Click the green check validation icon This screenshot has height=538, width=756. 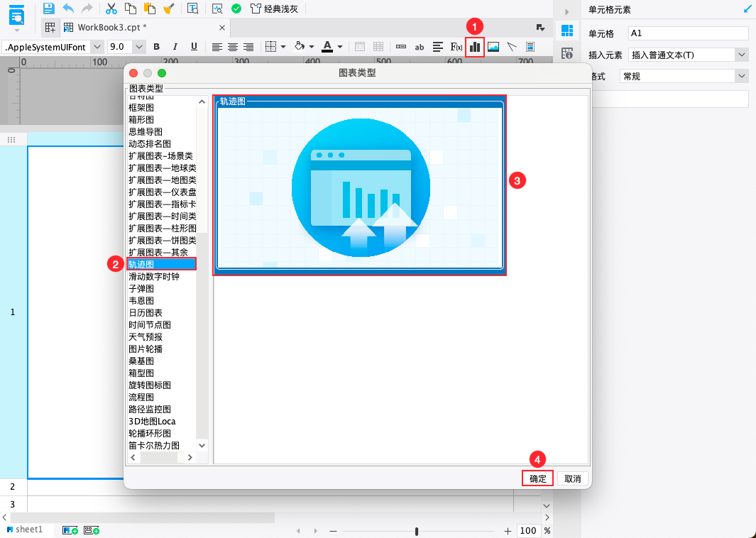(236, 9)
